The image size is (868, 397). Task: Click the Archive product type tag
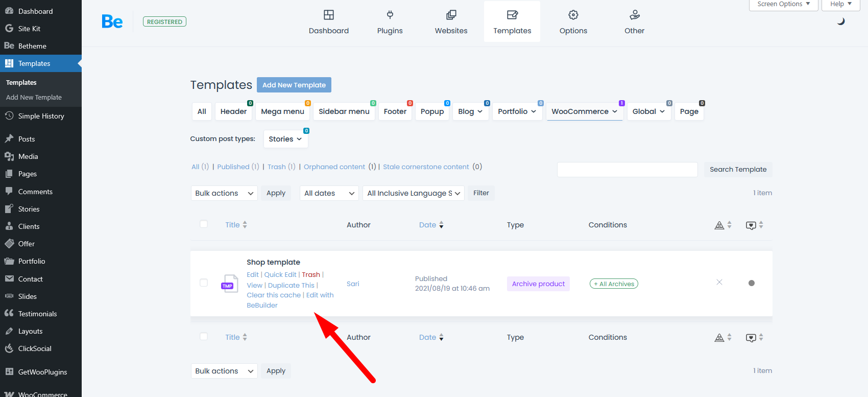[538, 284]
